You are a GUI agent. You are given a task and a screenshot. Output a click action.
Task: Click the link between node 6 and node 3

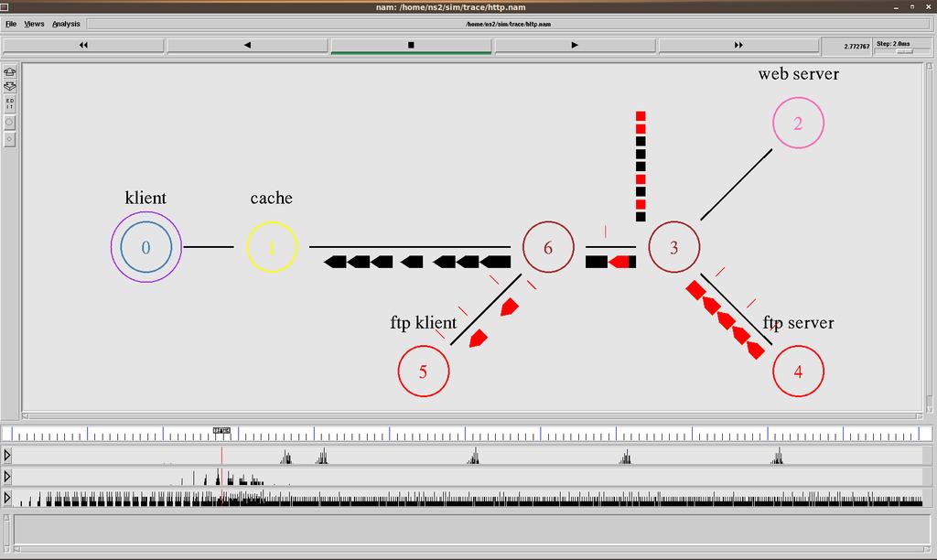click(x=610, y=247)
